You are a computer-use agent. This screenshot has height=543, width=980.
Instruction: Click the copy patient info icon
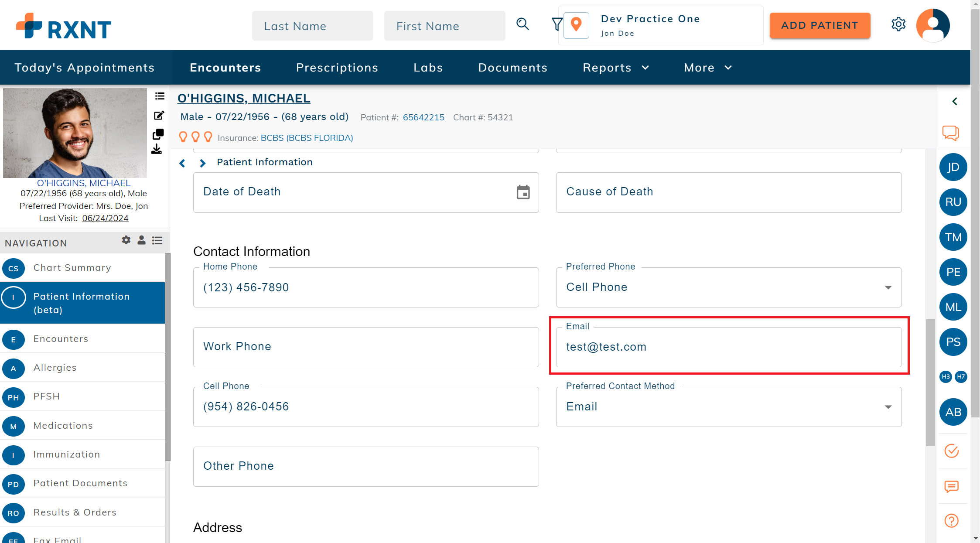(158, 133)
